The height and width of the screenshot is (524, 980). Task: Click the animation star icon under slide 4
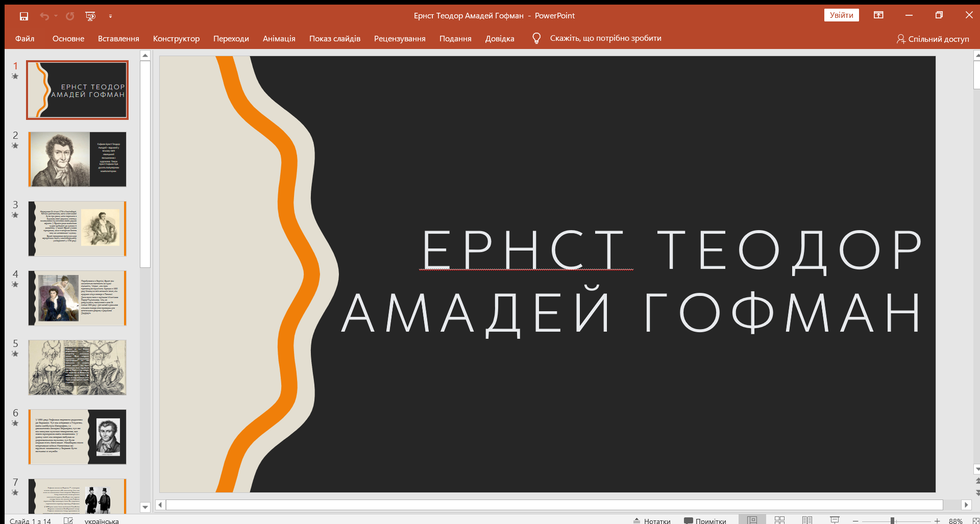(15, 284)
